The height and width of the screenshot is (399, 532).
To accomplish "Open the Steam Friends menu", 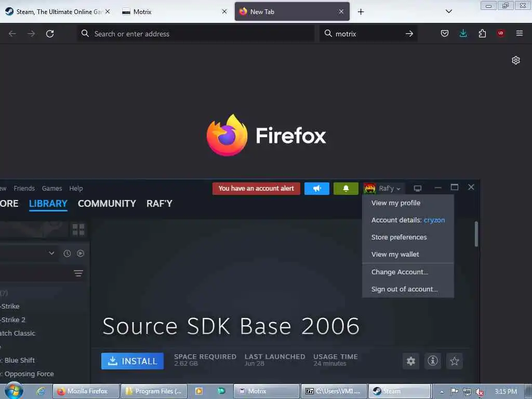I will [x=24, y=188].
